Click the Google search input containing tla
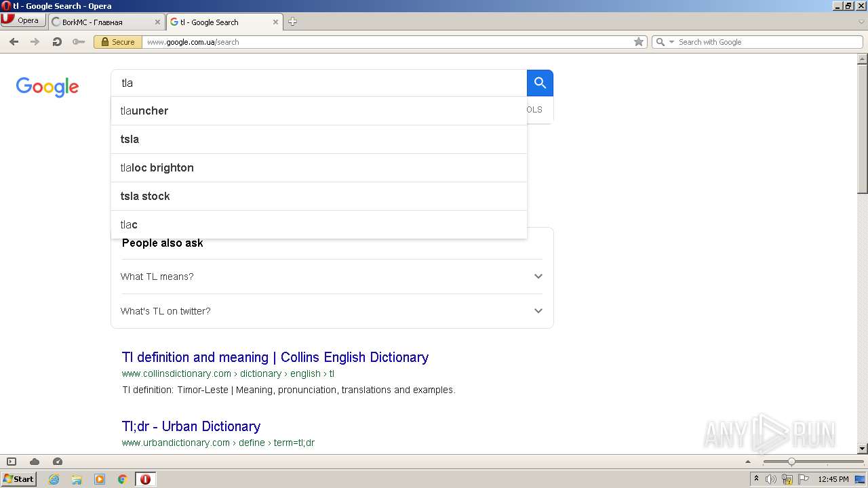The image size is (868, 488). (x=319, y=83)
